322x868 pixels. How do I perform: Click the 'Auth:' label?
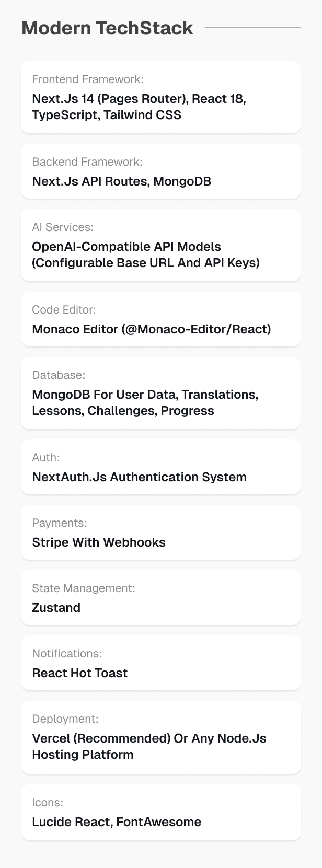pyautogui.click(x=46, y=458)
